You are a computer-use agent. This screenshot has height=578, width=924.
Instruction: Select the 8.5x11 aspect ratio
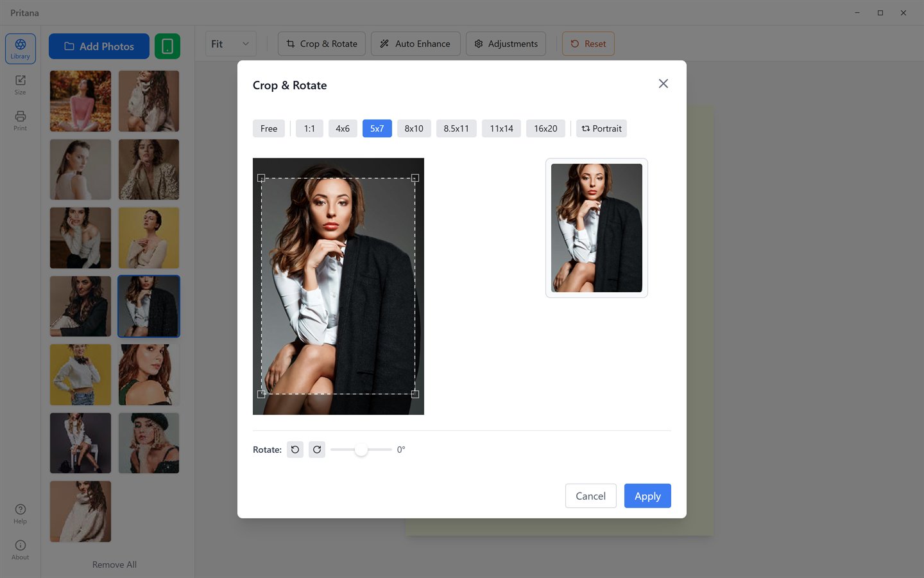tap(456, 128)
